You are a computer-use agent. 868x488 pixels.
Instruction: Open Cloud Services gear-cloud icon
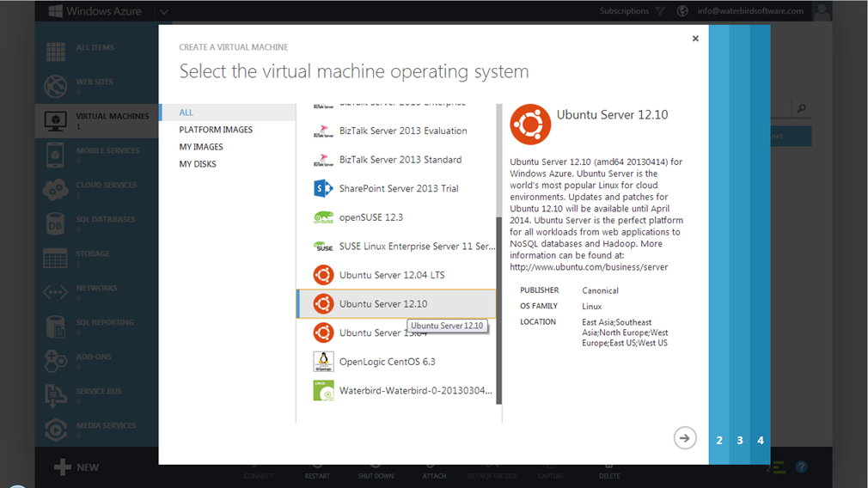pyautogui.click(x=55, y=190)
